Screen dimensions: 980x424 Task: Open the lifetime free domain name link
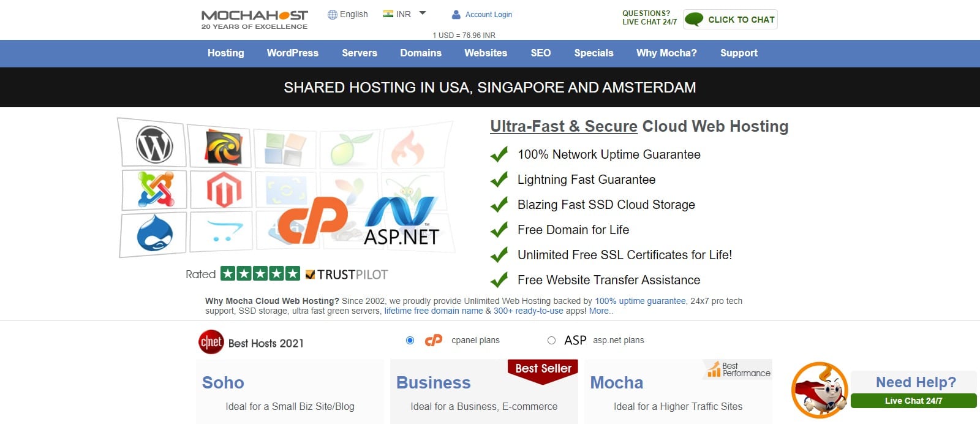[434, 311]
